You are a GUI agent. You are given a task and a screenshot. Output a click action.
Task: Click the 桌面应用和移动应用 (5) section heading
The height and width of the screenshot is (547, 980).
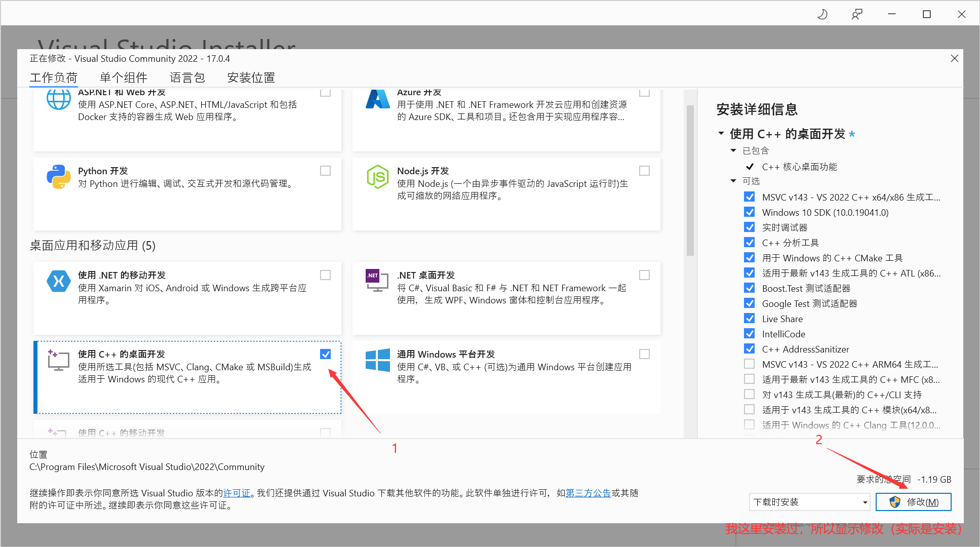pos(93,246)
